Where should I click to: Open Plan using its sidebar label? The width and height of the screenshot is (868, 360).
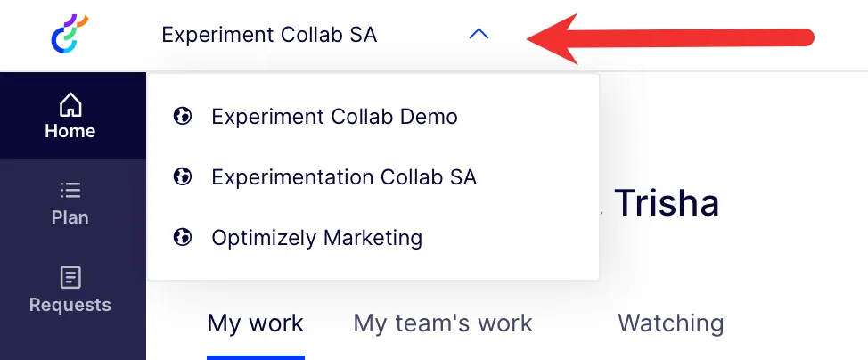70,217
